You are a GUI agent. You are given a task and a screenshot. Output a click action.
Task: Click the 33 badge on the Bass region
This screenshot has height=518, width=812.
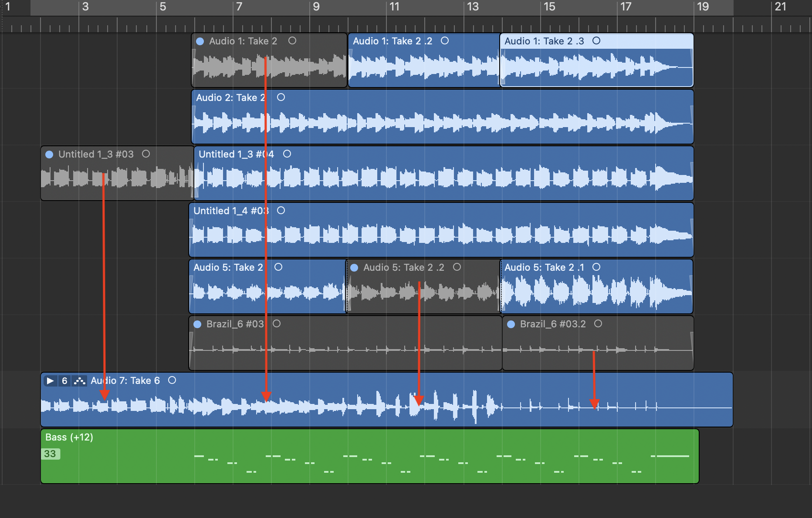[x=51, y=454]
